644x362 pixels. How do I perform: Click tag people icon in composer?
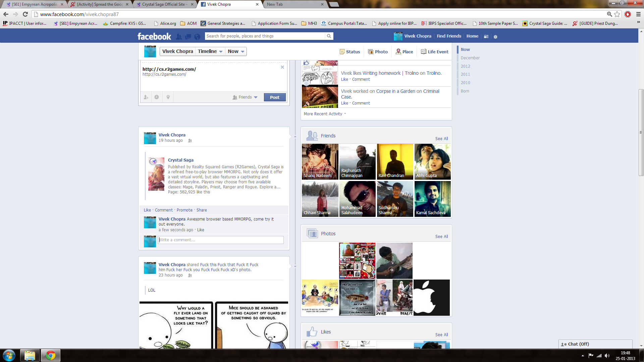coord(146,97)
